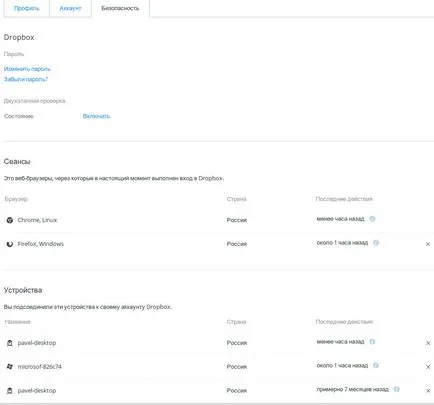The image size is (434, 405).
Task: Show info for Chrome, Linux session activity
Action: 372,219
